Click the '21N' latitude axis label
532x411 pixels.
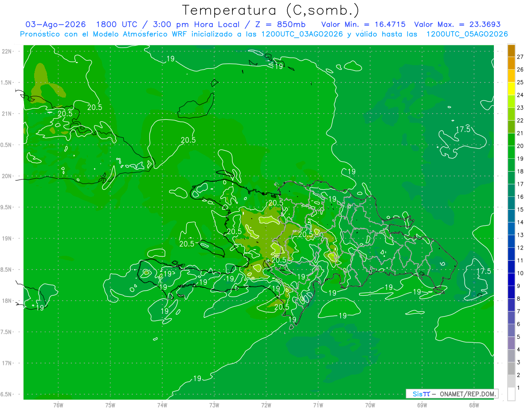(7, 114)
